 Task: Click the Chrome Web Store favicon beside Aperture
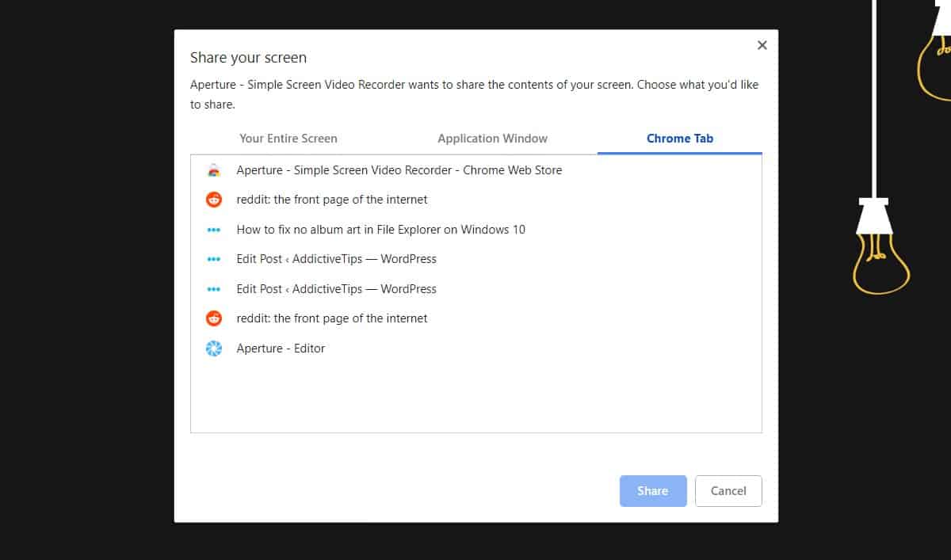[213, 170]
